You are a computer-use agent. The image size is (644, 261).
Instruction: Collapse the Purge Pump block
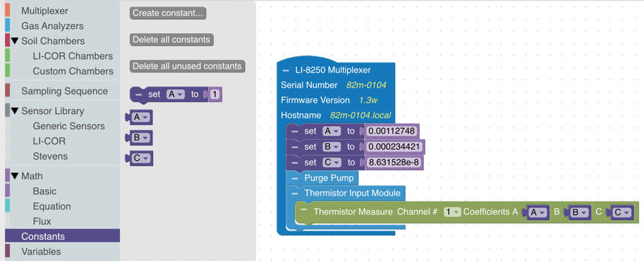tap(294, 179)
